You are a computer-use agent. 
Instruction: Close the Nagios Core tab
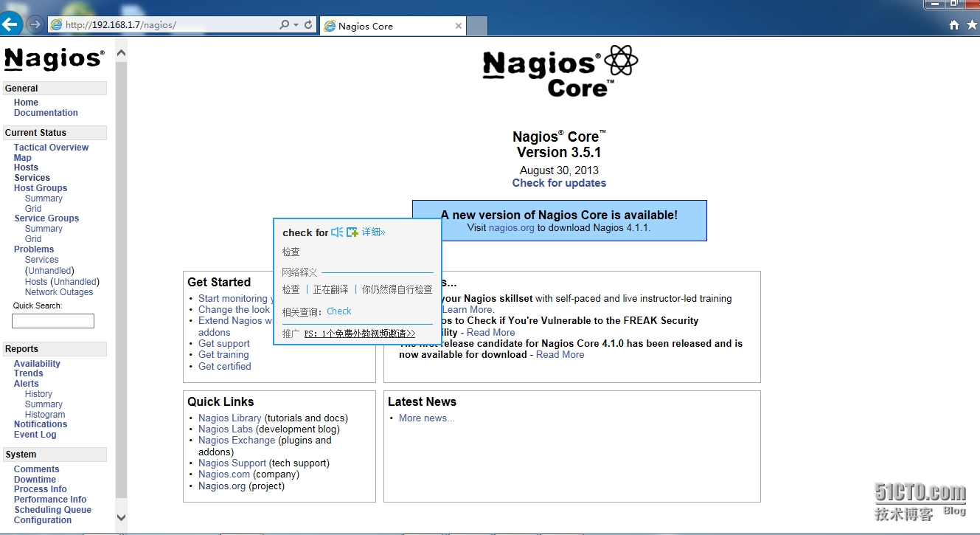[x=459, y=26]
